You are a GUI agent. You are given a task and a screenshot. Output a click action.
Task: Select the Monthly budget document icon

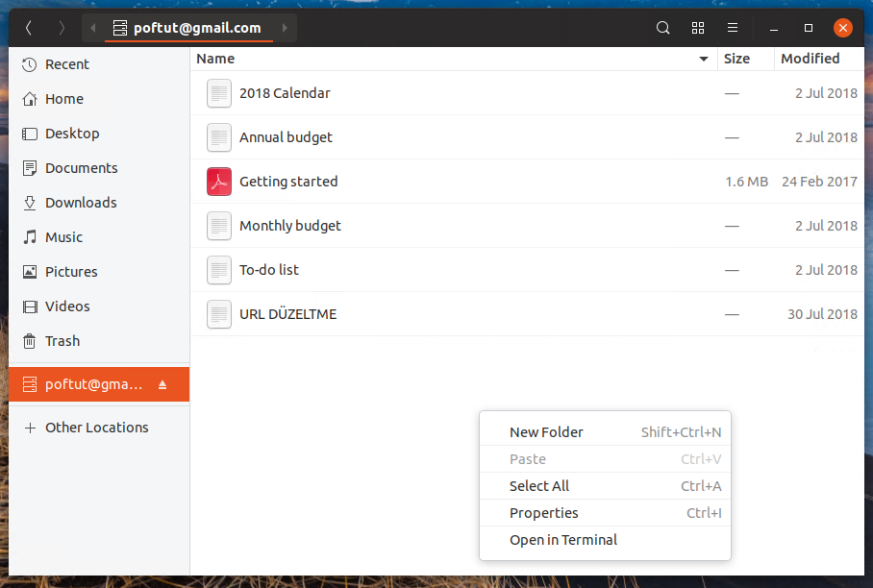click(219, 226)
